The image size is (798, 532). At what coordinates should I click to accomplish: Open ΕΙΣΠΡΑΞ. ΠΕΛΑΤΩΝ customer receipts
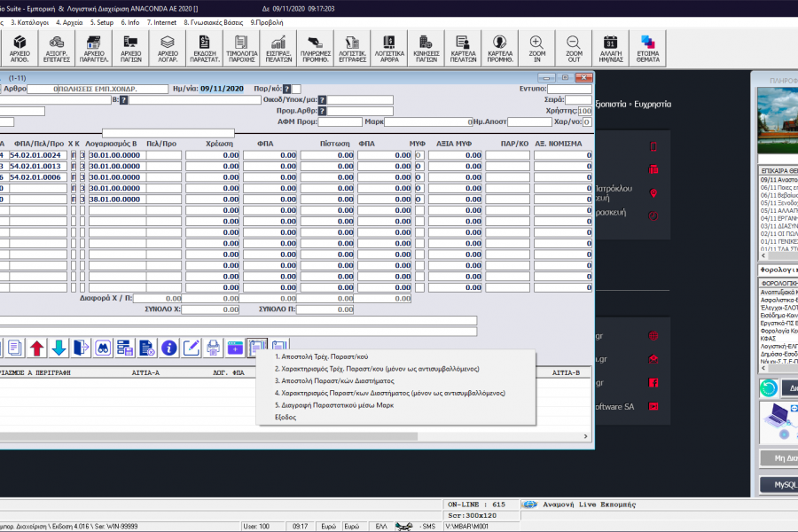(x=278, y=49)
